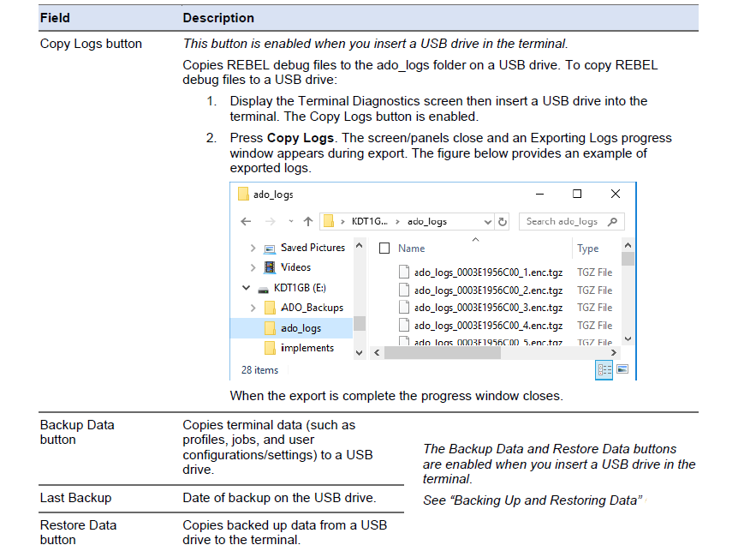Click the horizontal scrollbar right arrow
This screenshot has width=756, height=551.
click(613, 353)
